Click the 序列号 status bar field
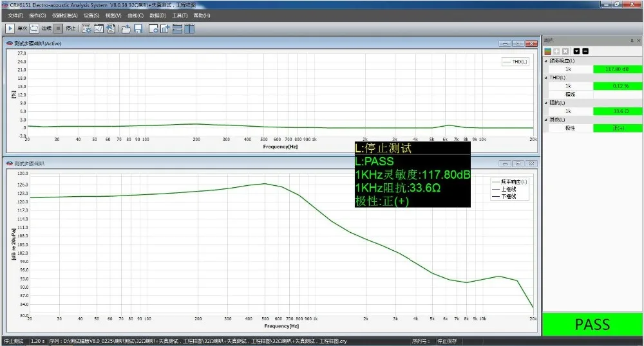Image resolution: width=644 pixels, height=346 pixels. [421, 341]
